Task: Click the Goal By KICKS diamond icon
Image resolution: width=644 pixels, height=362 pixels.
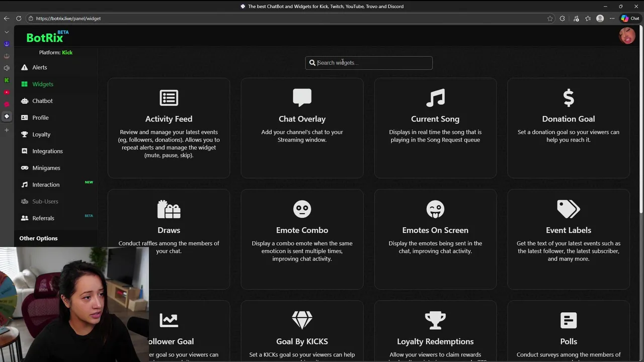Action: click(302, 320)
